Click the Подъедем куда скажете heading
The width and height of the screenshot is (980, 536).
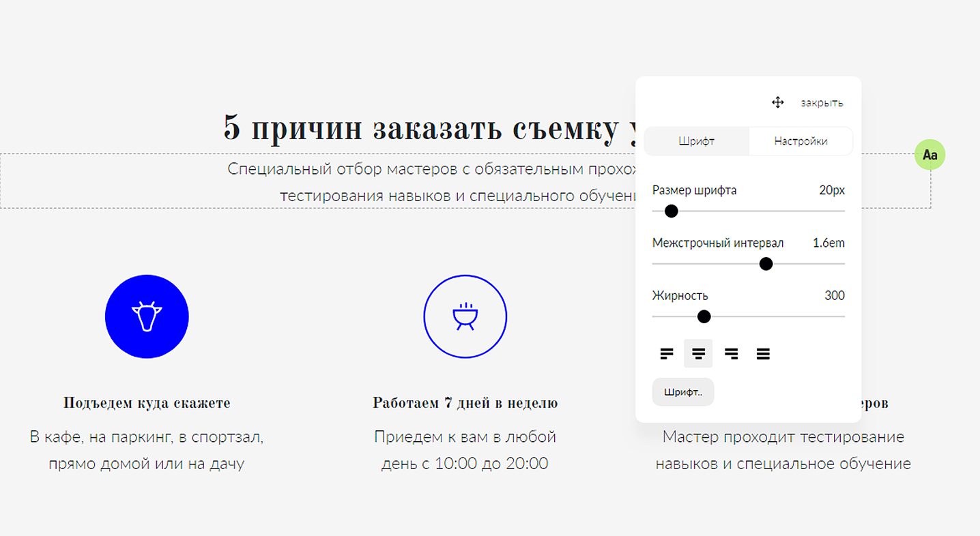(147, 402)
